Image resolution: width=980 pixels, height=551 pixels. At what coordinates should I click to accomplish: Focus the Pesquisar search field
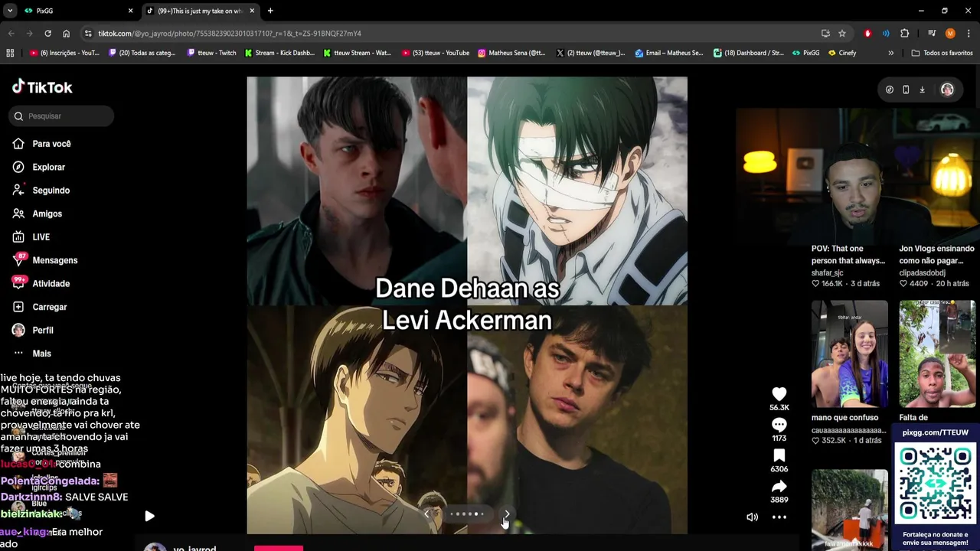click(62, 116)
